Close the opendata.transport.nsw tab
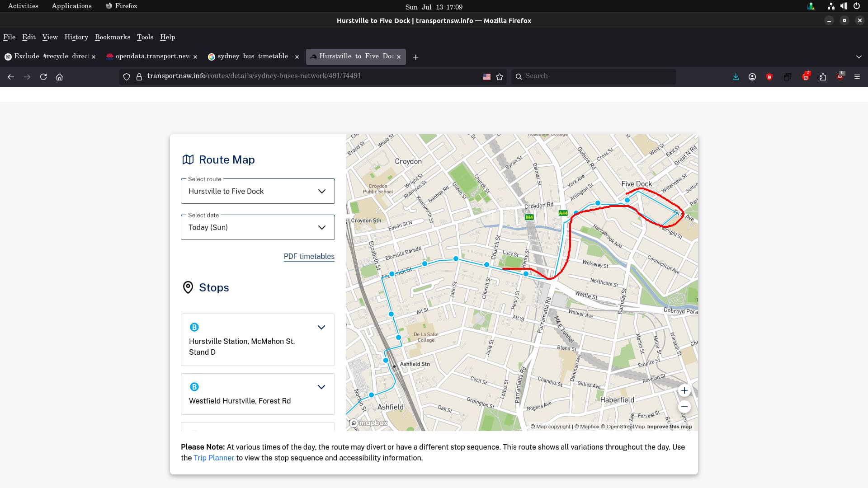Screen dimensions: 868x488 195,57
